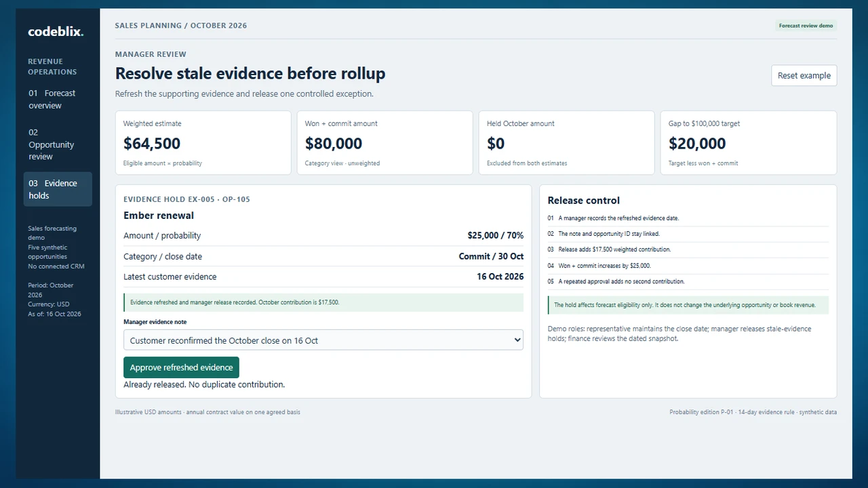Click step 03 release adds $17,500
The height and width of the screenshot is (488, 868).
(x=688, y=249)
